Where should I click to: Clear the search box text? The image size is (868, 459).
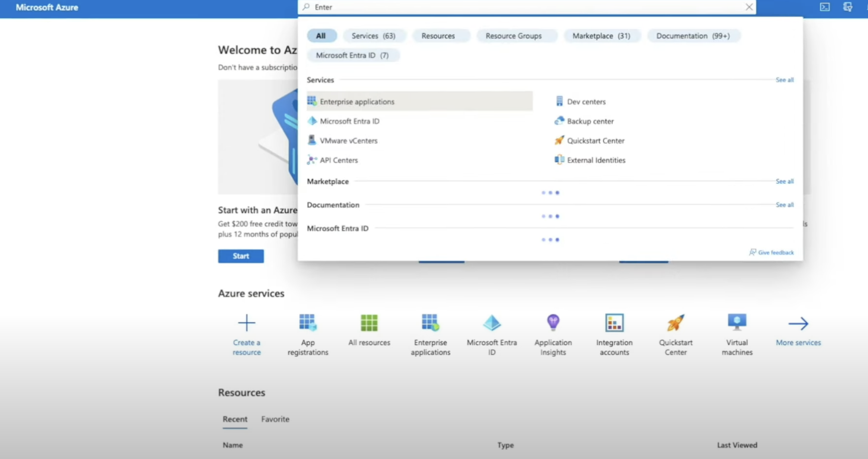coord(749,7)
